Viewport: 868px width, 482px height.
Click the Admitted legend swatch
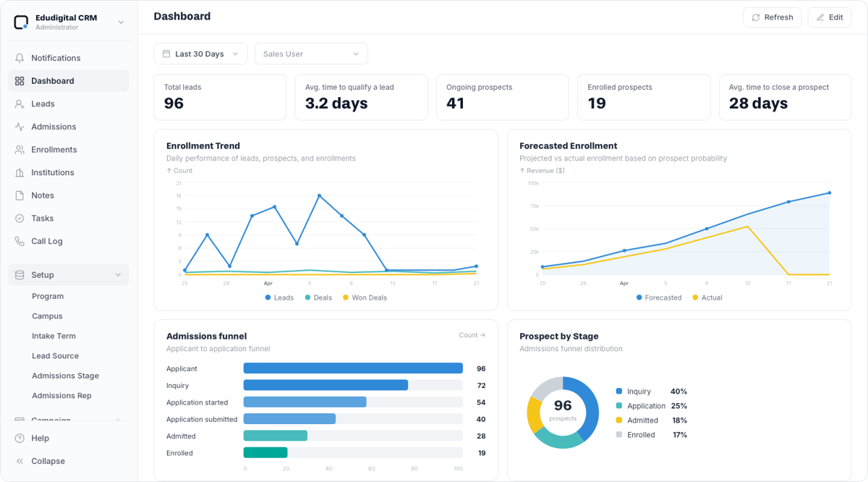(619, 420)
